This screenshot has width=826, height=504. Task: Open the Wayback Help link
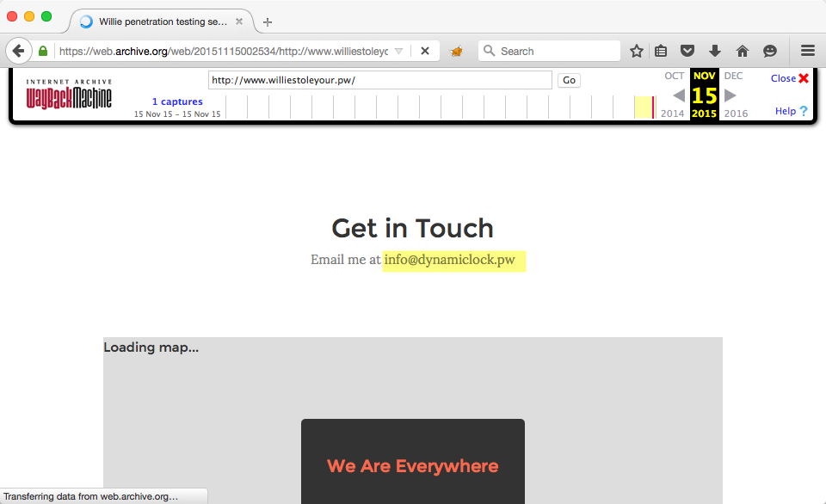click(791, 111)
